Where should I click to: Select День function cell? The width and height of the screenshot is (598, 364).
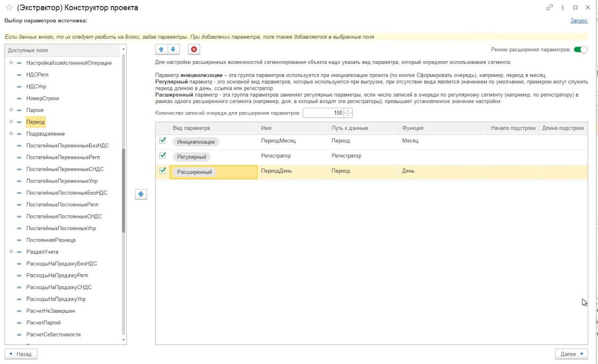[444, 171]
